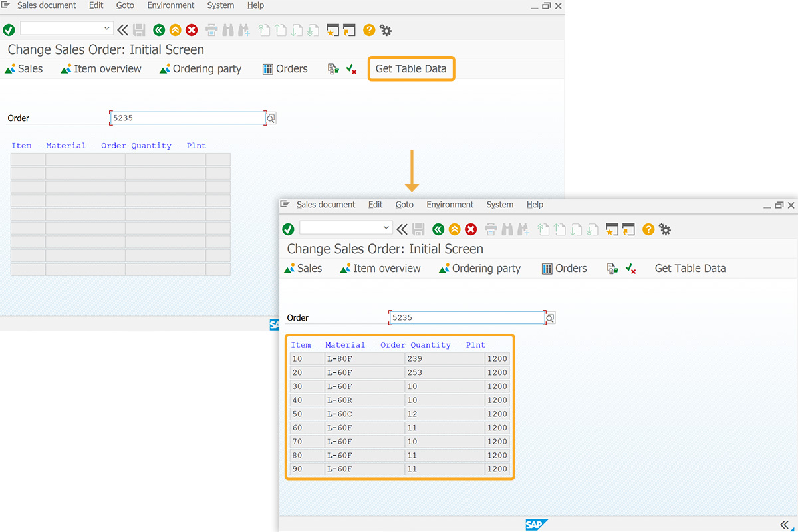Click the Create New Session icon in the front window
This screenshot has height=532, width=798.
point(612,229)
